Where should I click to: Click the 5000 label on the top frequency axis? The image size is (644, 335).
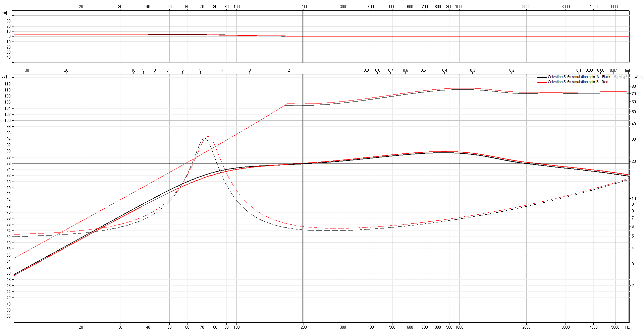pos(615,7)
